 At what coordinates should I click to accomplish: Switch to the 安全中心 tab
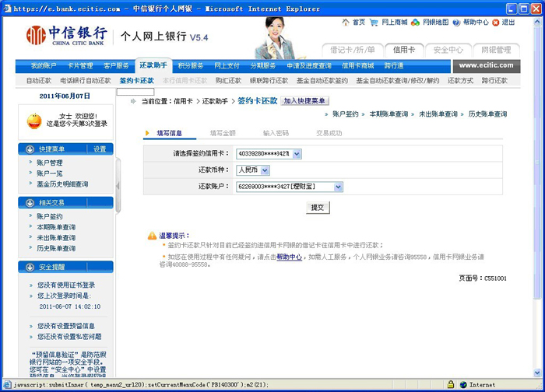(448, 50)
